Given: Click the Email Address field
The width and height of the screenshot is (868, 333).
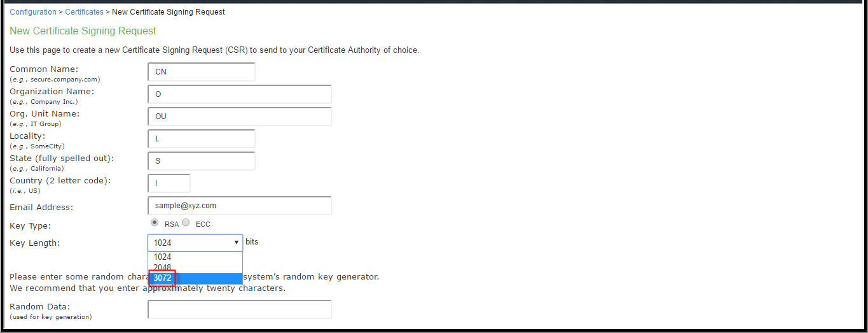Looking at the screenshot, I should (240, 206).
